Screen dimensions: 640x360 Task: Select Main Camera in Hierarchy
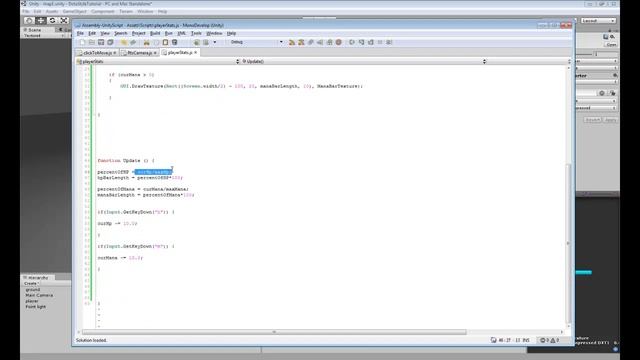click(x=39, y=295)
